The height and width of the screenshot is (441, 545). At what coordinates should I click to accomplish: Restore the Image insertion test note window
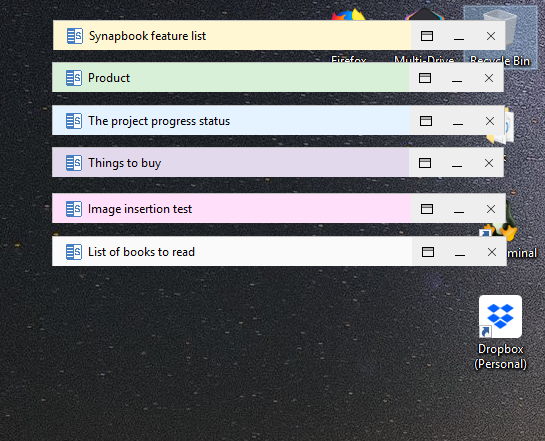pos(427,209)
